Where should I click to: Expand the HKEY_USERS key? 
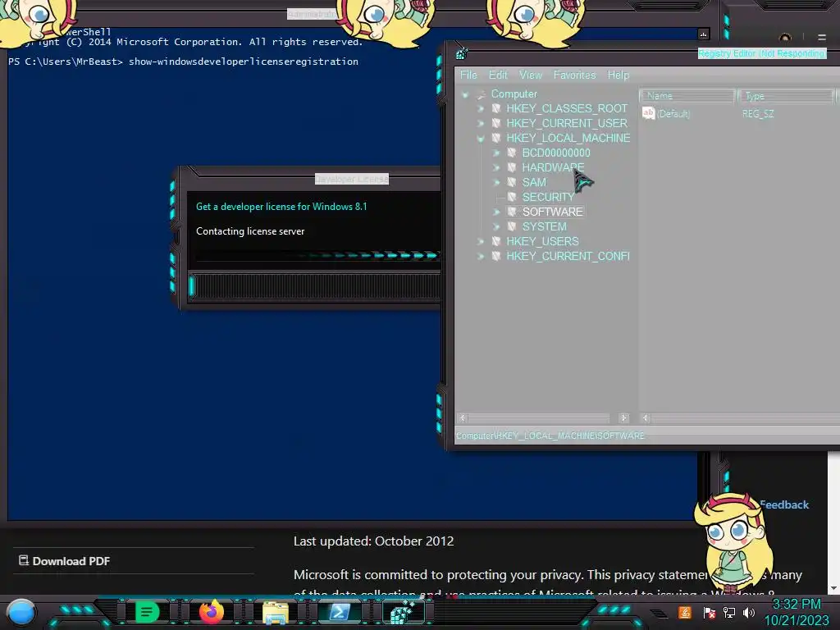[481, 242]
